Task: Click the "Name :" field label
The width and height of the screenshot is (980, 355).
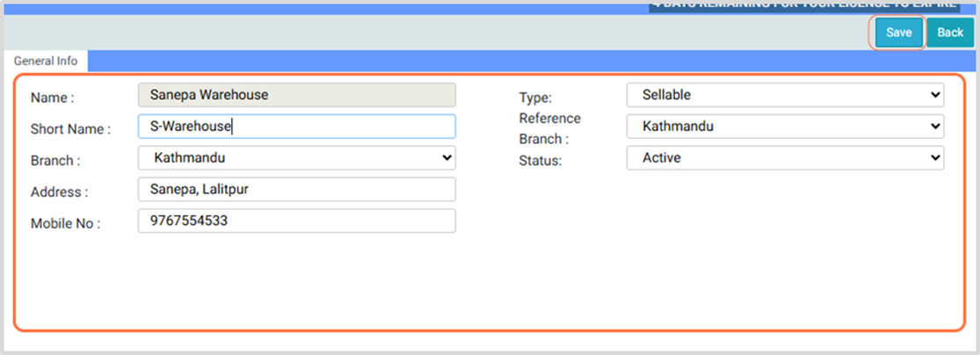Action: pos(53,98)
